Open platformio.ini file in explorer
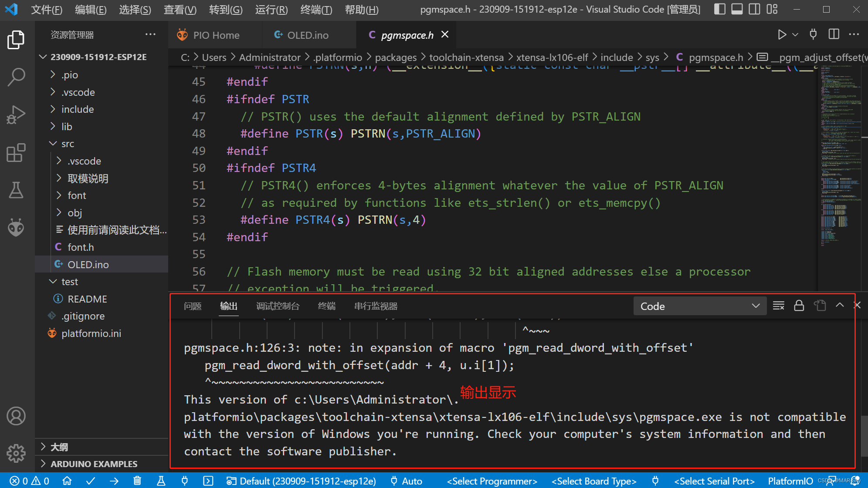 (91, 333)
